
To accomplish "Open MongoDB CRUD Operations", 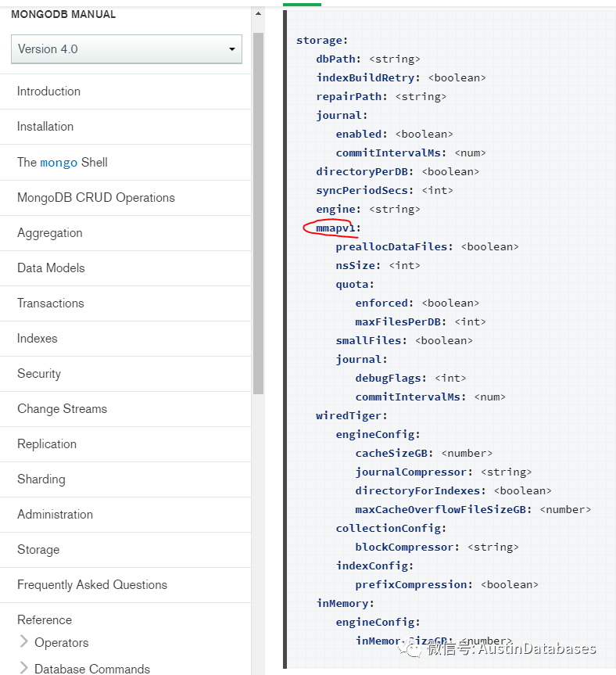I will [96, 198].
